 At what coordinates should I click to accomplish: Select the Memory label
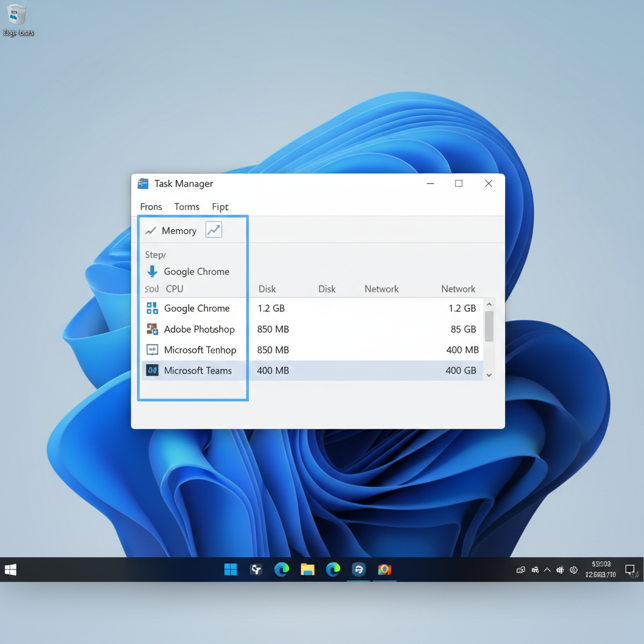[x=179, y=231]
